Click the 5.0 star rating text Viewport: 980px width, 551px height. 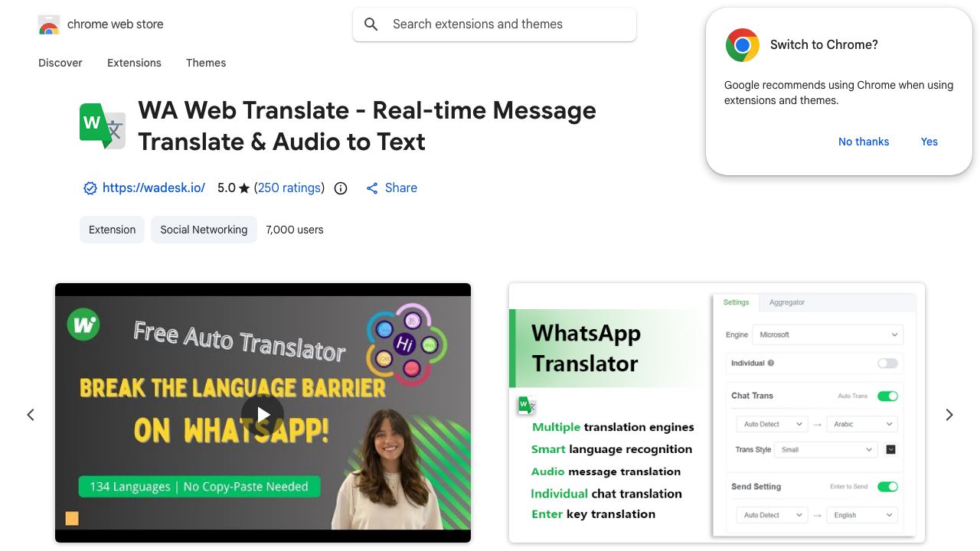pos(234,187)
